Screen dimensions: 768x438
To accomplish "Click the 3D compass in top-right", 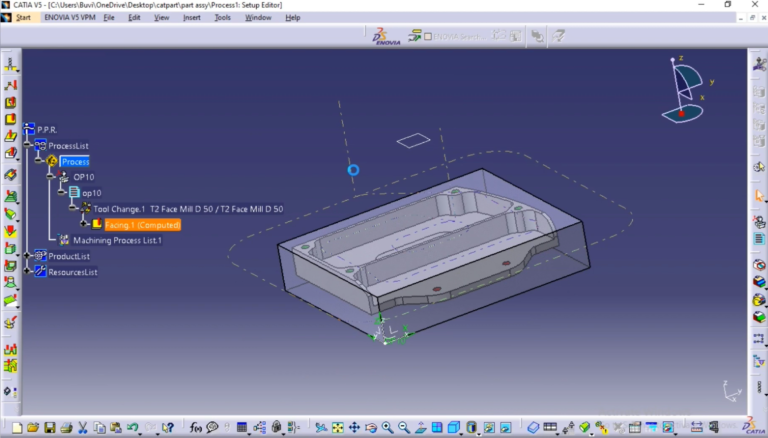I will point(686,89).
